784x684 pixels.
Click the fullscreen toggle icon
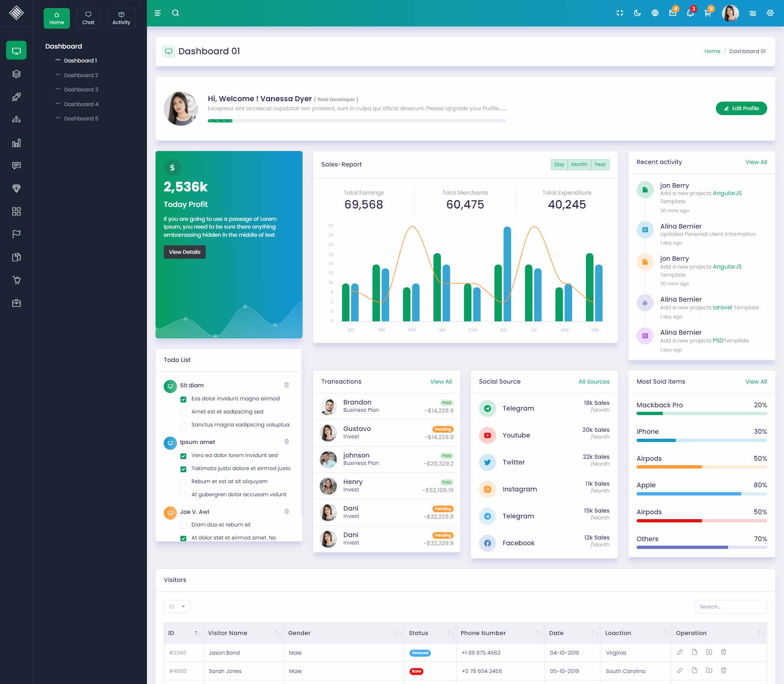tap(619, 13)
